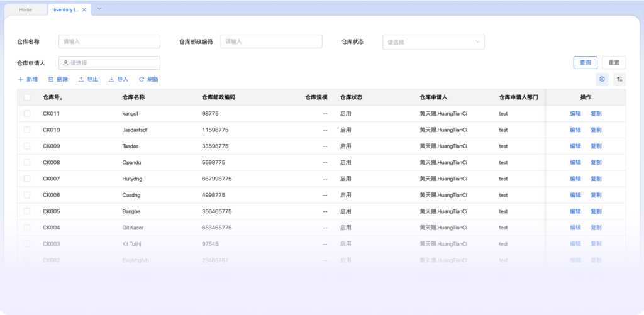Open the 仓库申请人 user selector
This screenshot has height=315, width=644.
pos(109,63)
